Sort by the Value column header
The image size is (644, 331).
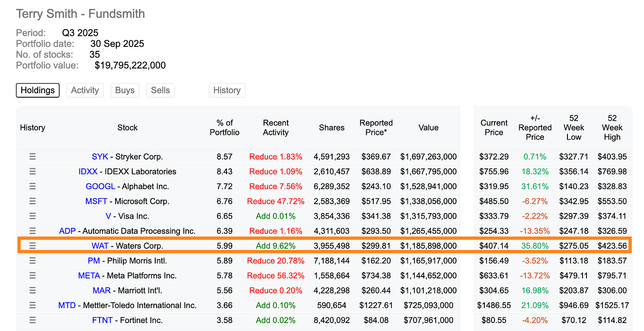point(428,128)
